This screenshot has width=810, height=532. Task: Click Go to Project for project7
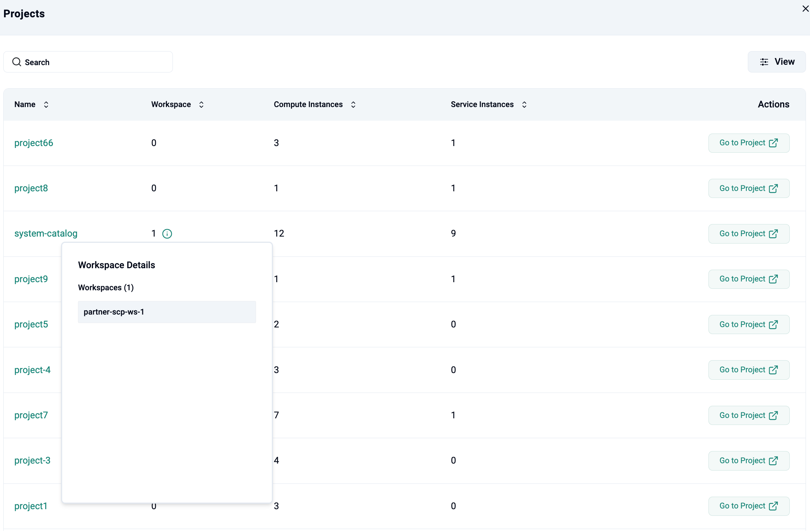749,415
